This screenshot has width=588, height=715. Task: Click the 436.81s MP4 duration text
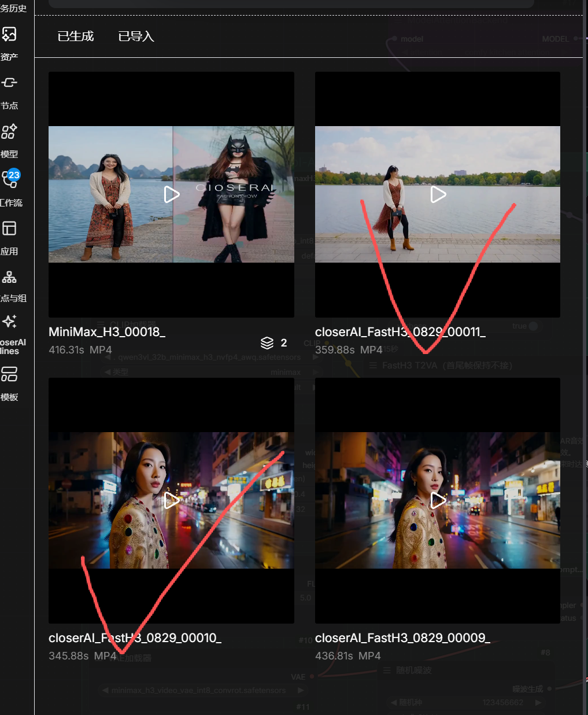347,656
